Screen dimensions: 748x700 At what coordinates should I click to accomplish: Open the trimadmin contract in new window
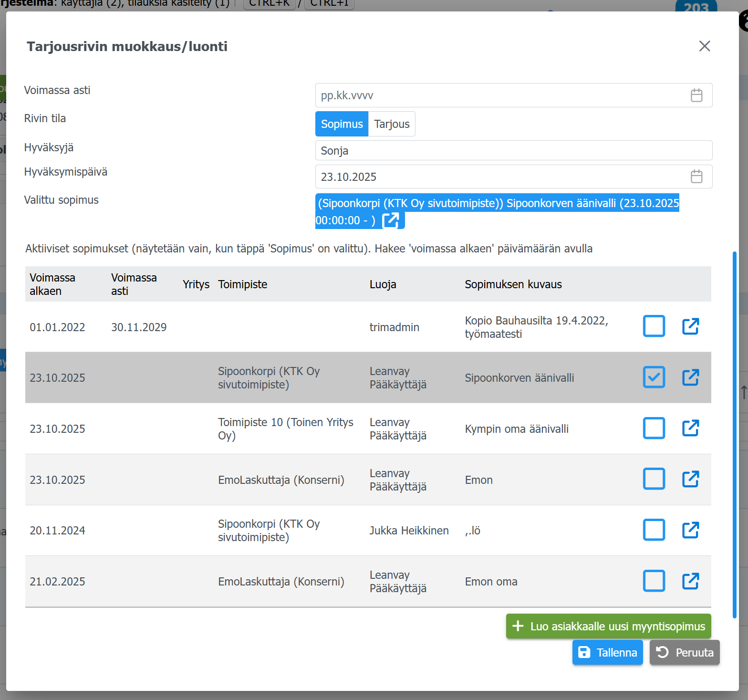point(690,327)
